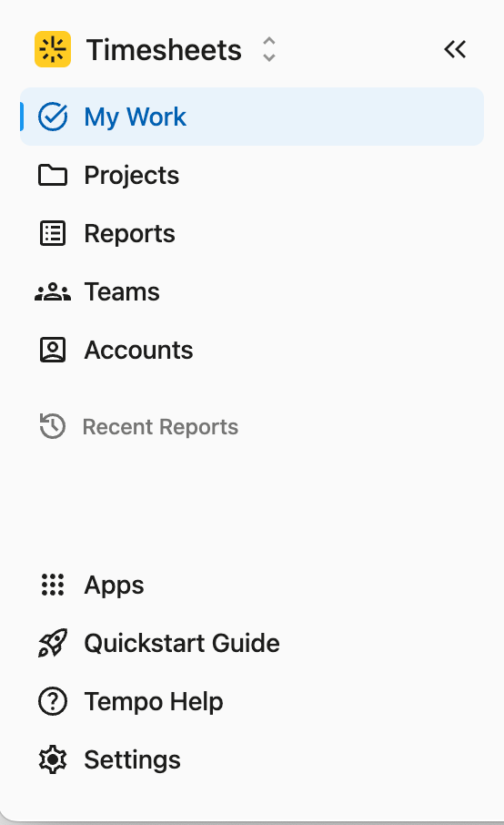Screen dimensions: 504x825
Task: Open the Accounts page link
Action: pos(139,350)
